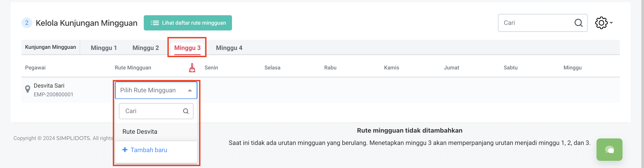Image resolution: width=644 pixels, height=168 pixels.
Task: Switch to the Minggu 1 tab
Action: point(104,48)
